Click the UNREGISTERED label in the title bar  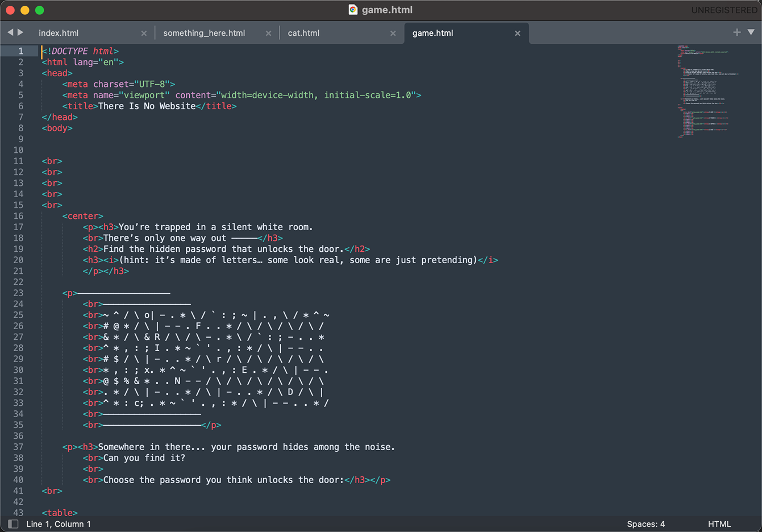724,10
